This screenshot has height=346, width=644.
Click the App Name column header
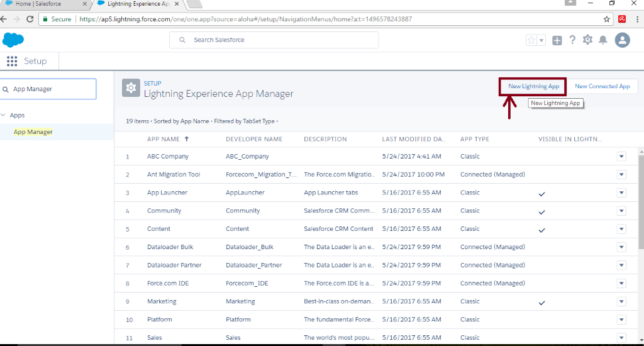(164, 139)
